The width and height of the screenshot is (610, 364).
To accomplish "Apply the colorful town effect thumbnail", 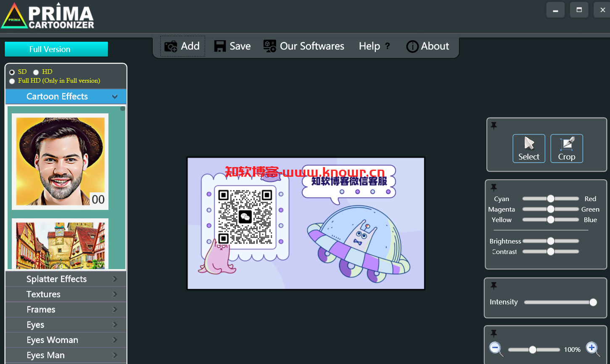I will click(x=60, y=244).
